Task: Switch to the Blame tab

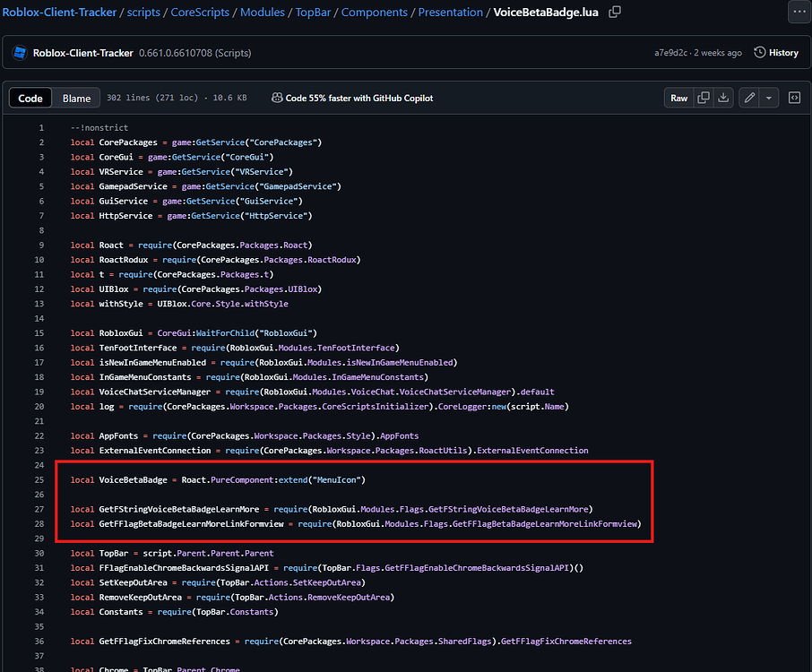Action: [x=76, y=98]
